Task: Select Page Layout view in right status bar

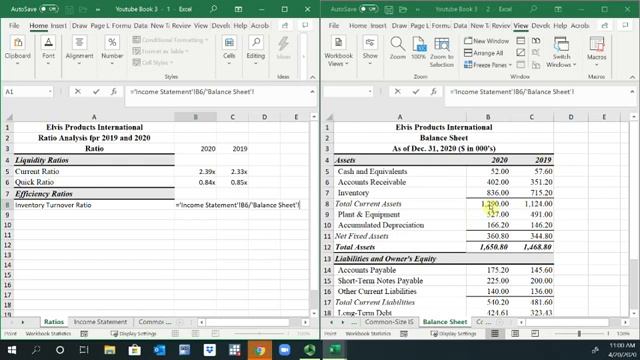Action: tap(515, 333)
